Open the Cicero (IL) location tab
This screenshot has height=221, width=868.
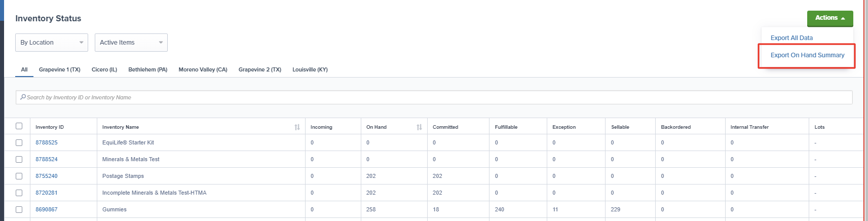click(x=104, y=69)
